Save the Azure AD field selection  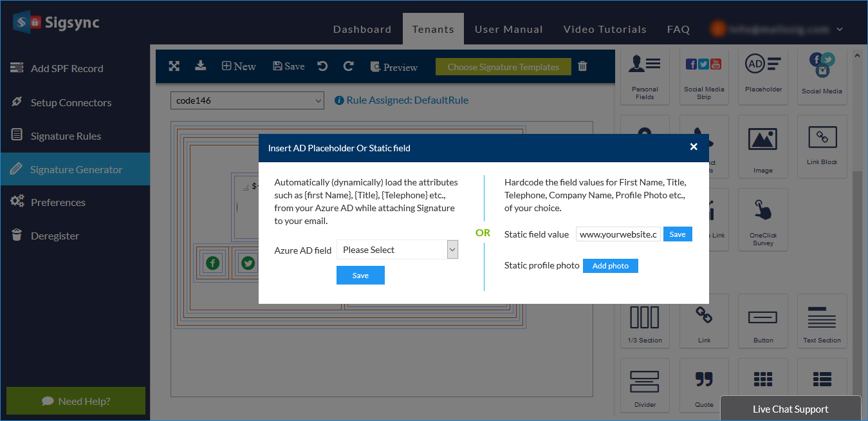(360, 276)
